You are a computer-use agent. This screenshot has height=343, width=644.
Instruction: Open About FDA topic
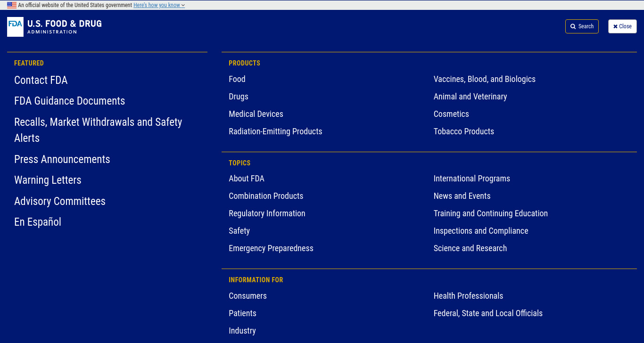coord(247,179)
